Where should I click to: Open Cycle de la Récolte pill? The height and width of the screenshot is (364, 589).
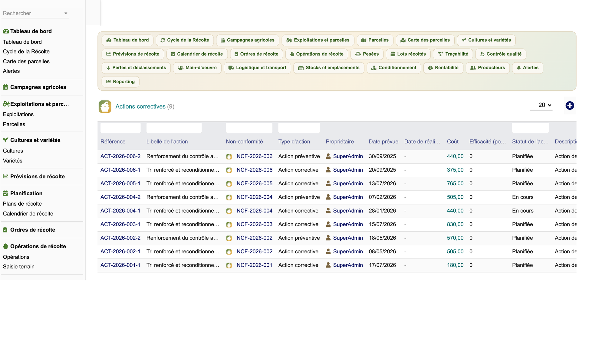[185, 40]
